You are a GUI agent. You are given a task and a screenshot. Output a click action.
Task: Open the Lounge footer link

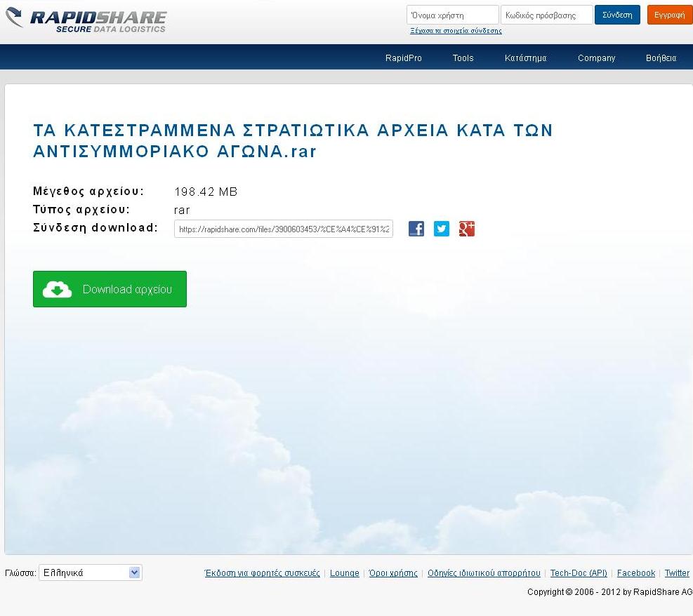[344, 573]
